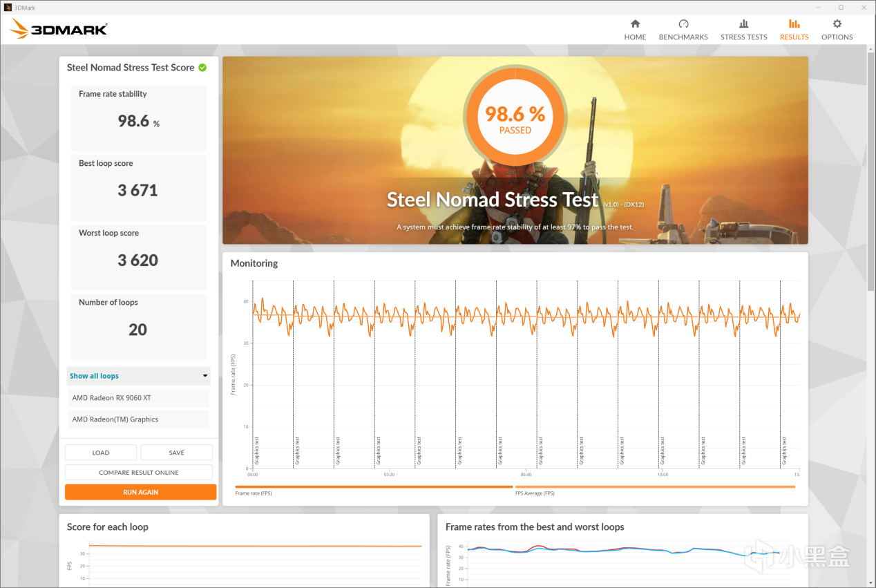Maximize the 3DMark window
Screen dimensions: 876x588
(841, 7)
